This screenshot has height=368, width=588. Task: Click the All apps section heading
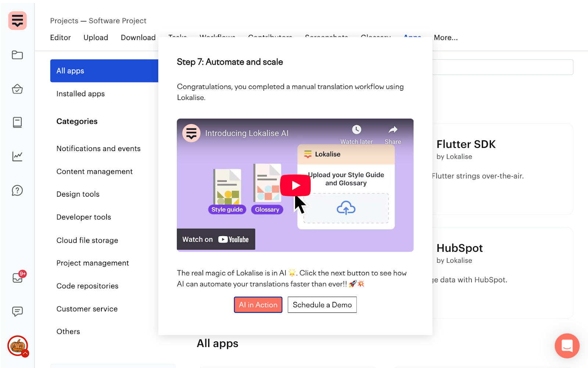[x=218, y=343]
